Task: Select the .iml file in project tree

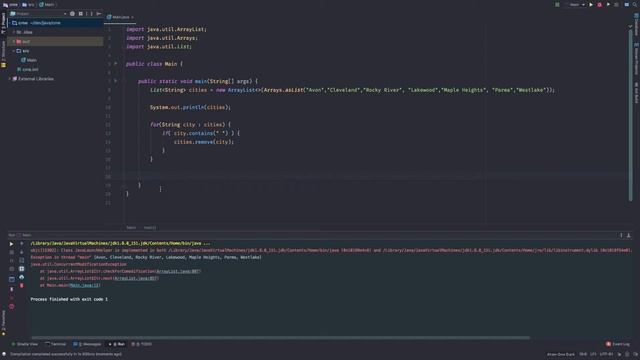Action: pos(28,69)
